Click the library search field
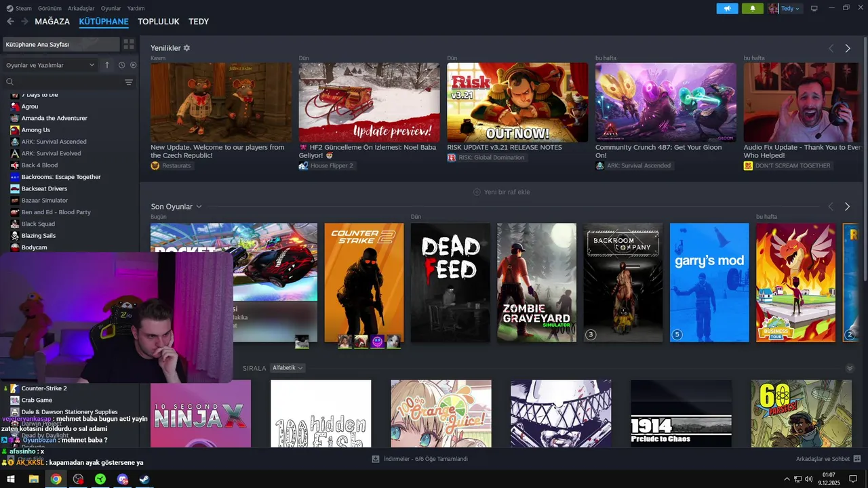 tap(62, 81)
